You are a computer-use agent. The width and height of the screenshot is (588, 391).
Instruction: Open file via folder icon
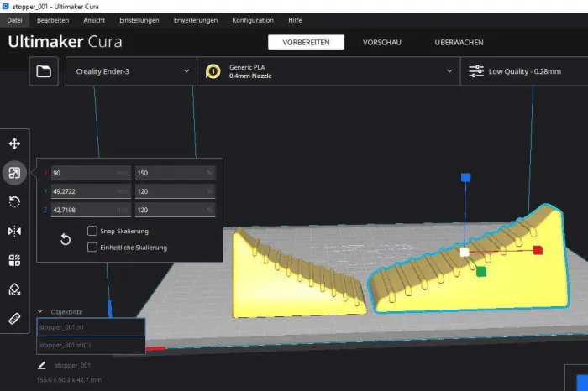click(x=44, y=71)
